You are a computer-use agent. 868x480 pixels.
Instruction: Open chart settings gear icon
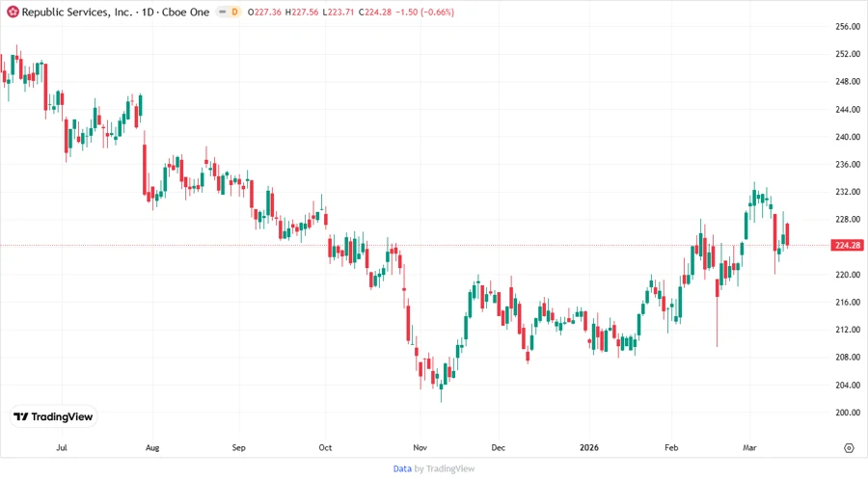click(849, 448)
